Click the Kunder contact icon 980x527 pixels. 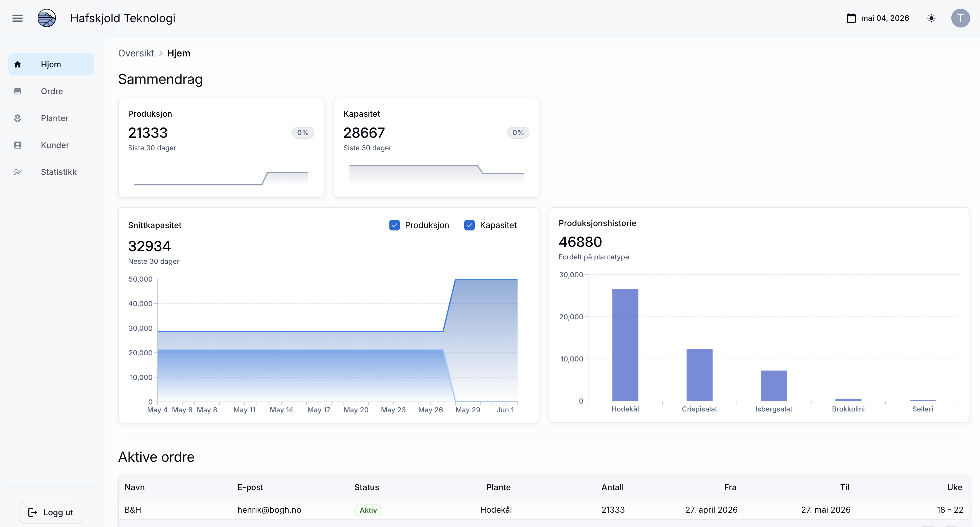tap(18, 145)
